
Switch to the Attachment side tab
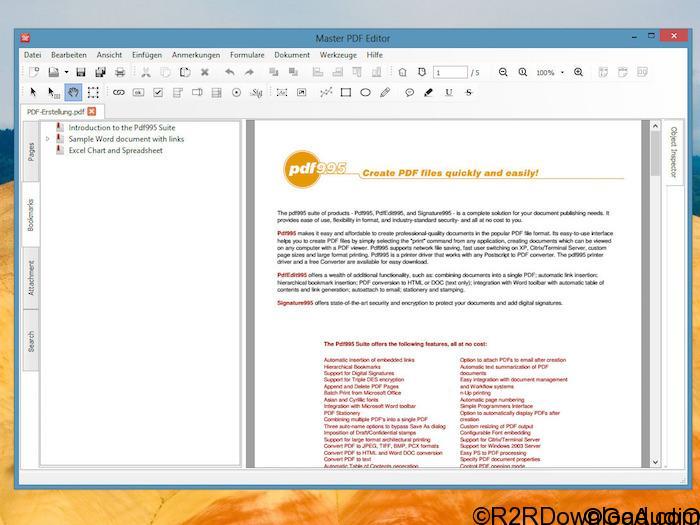click(31, 278)
